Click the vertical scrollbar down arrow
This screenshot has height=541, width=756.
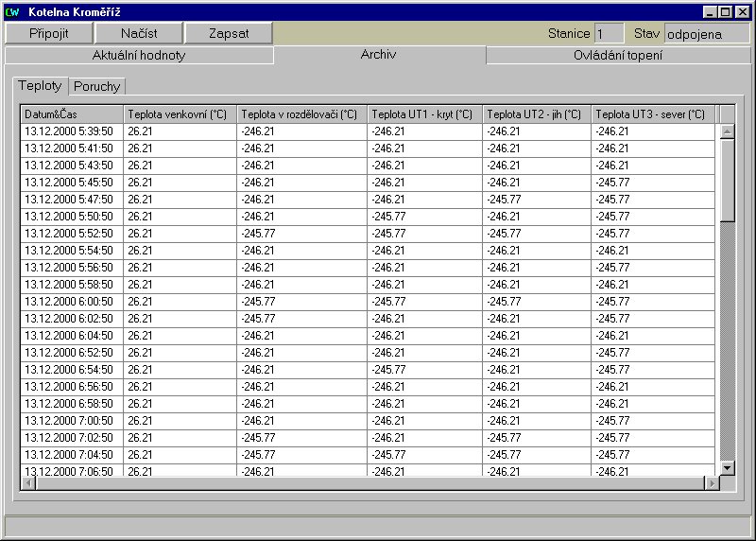point(727,467)
